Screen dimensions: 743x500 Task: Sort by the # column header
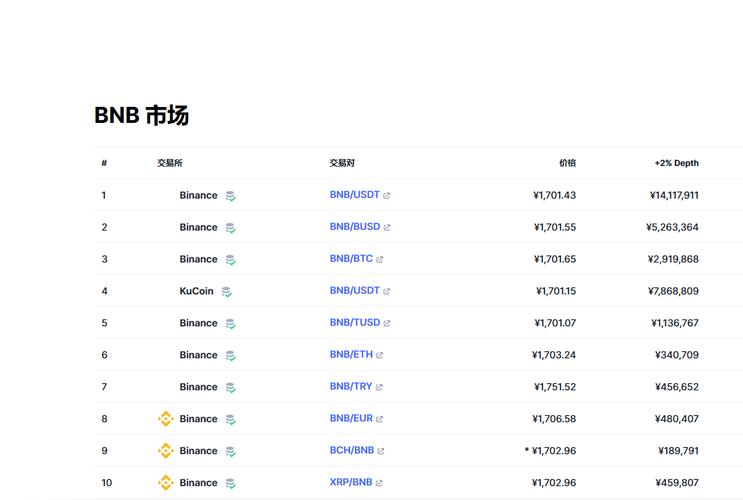[x=104, y=163]
